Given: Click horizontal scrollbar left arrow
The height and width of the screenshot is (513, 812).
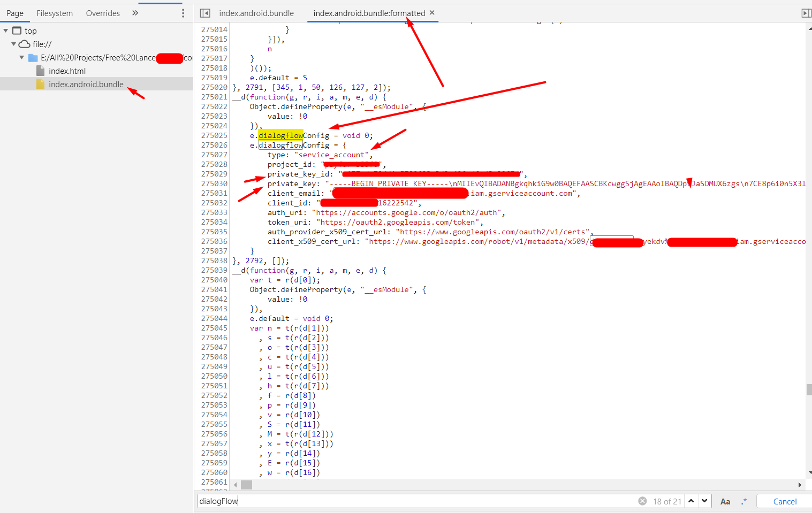Looking at the screenshot, I should (x=236, y=485).
